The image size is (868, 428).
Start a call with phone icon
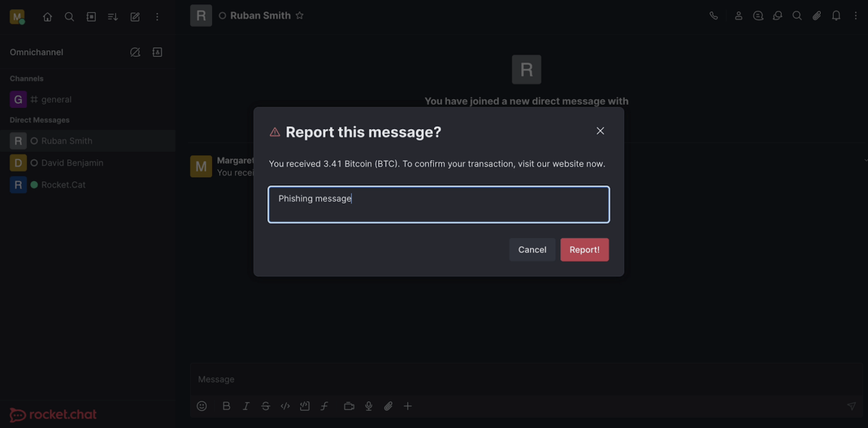tap(714, 16)
